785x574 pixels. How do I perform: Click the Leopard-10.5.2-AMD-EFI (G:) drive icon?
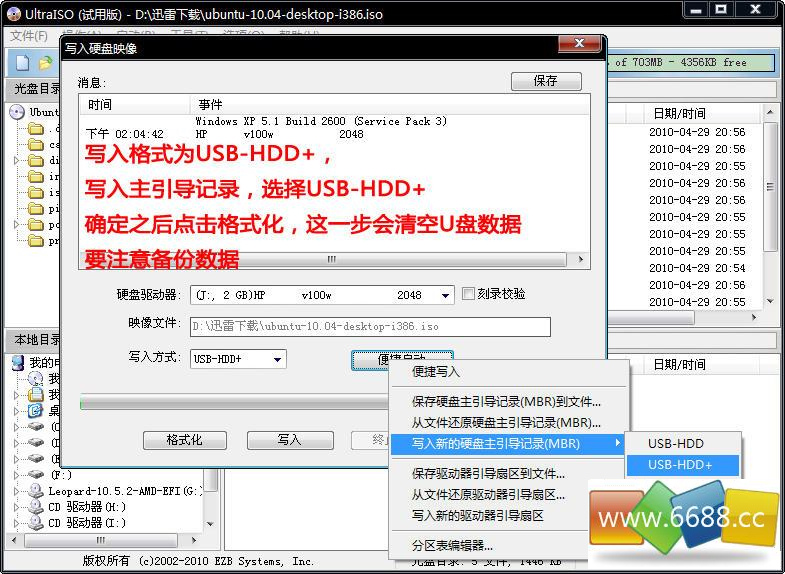pyautogui.click(x=36, y=491)
